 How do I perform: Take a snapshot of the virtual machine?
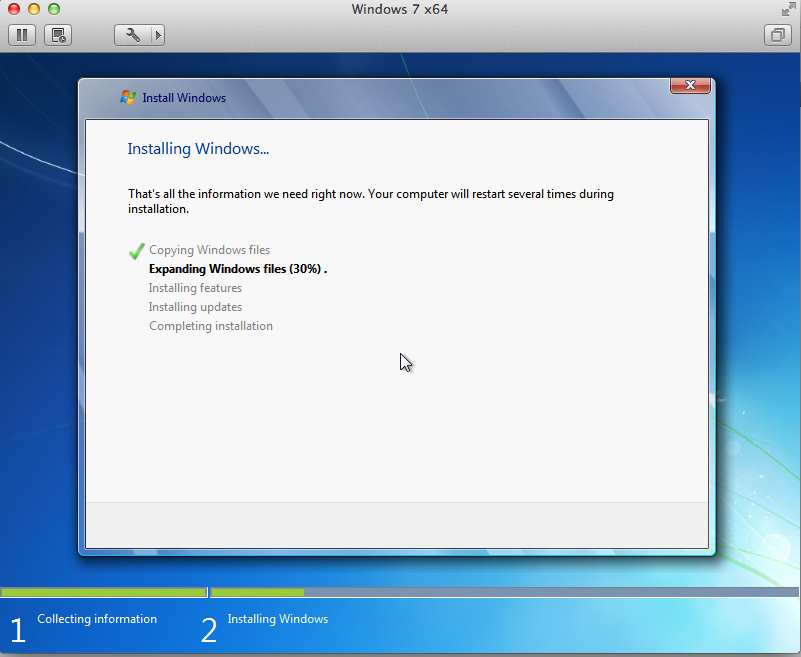click(58, 35)
